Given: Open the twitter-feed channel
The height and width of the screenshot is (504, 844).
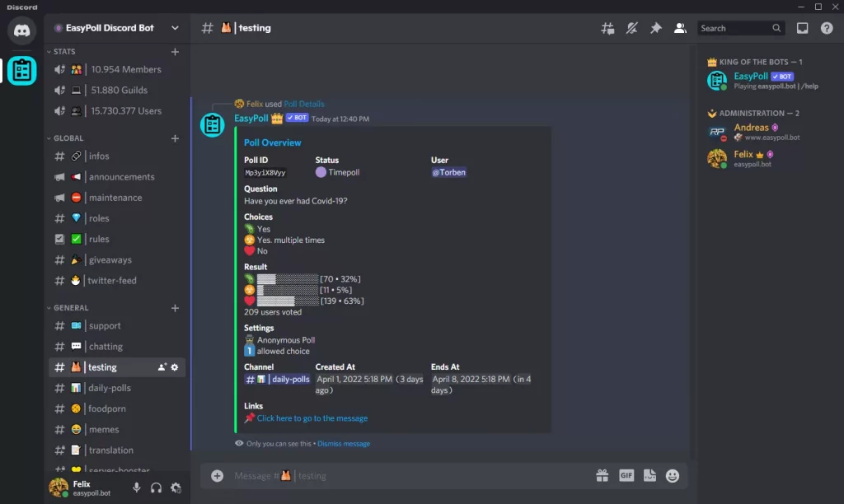Looking at the screenshot, I should click(x=117, y=280).
